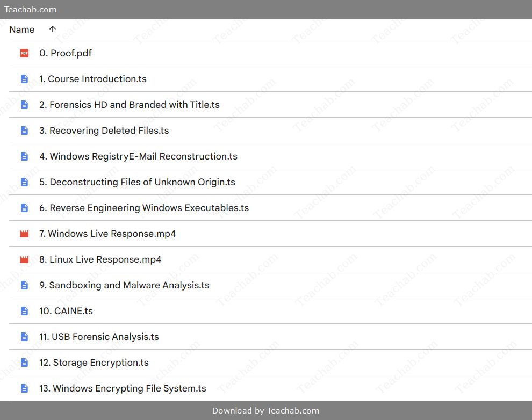The image size is (532, 420).
Task: Toggle the ascending sort arrow next to Name
Action: (x=52, y=29)
